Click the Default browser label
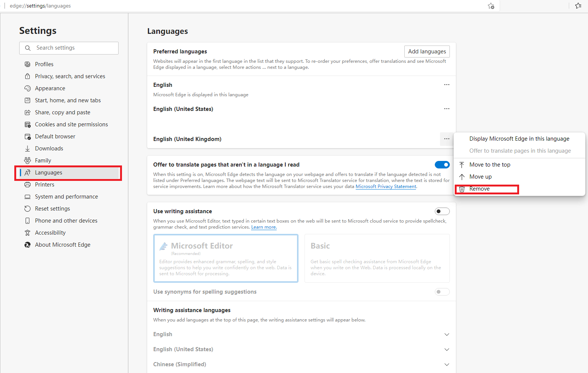 pos(55,136)
